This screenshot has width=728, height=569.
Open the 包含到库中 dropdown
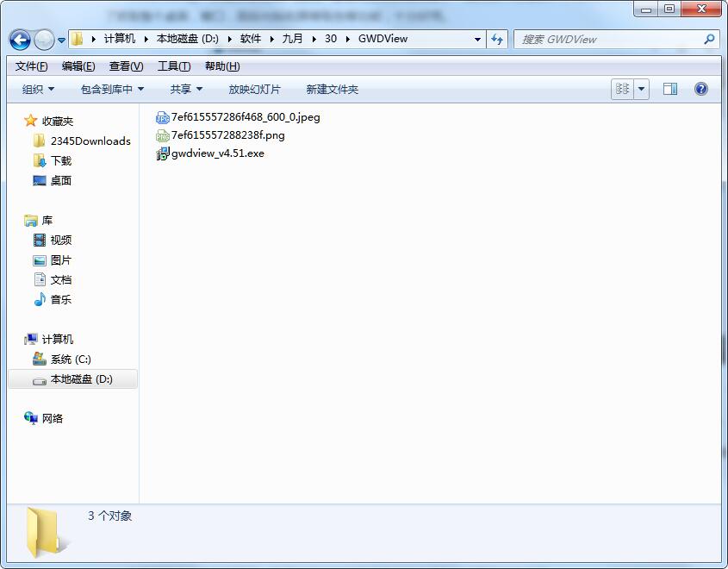pos(112,89)
